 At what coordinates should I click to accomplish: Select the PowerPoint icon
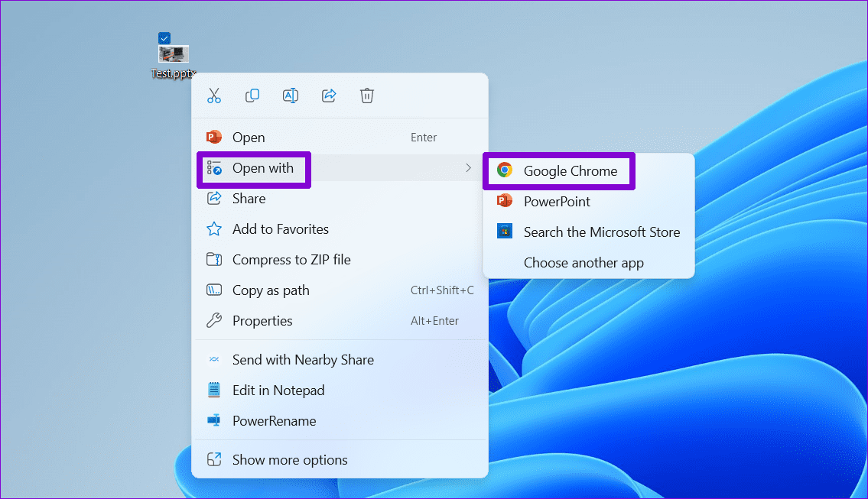(505, 201)
